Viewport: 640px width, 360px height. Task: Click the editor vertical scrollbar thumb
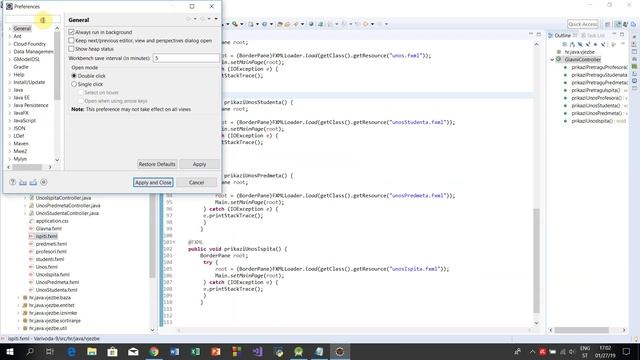point(536,261)
